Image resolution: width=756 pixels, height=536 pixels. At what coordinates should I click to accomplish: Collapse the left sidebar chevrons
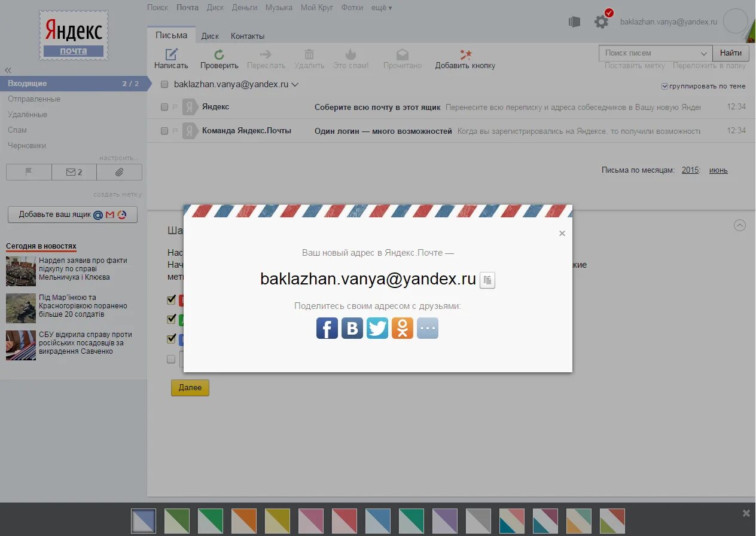[x=8, y=71]
